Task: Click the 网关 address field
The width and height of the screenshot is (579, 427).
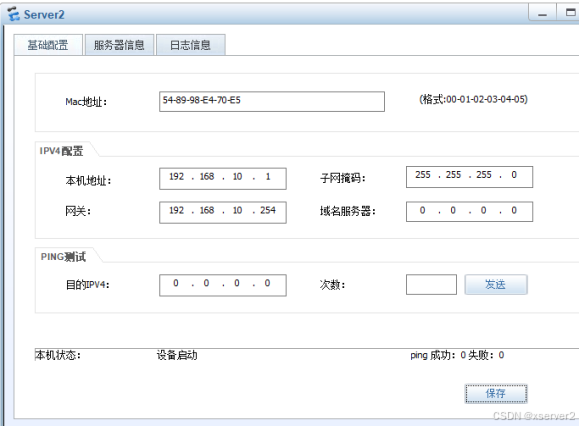Action: (223, 212)
